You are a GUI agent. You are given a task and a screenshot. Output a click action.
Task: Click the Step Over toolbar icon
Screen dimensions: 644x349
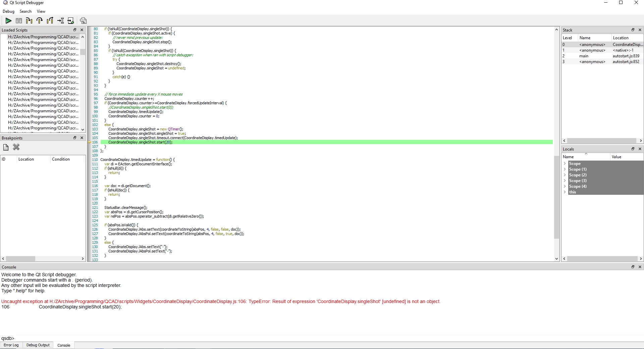click(40, 21)
